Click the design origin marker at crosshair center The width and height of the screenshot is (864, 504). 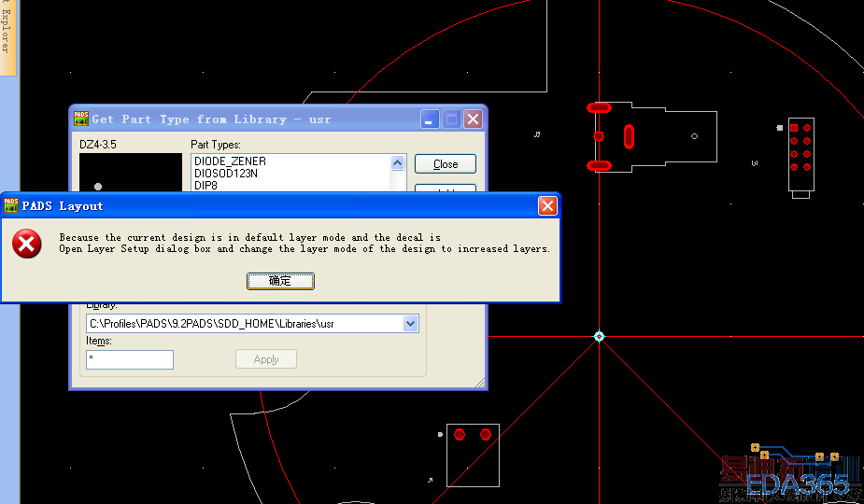click(599, 336)
